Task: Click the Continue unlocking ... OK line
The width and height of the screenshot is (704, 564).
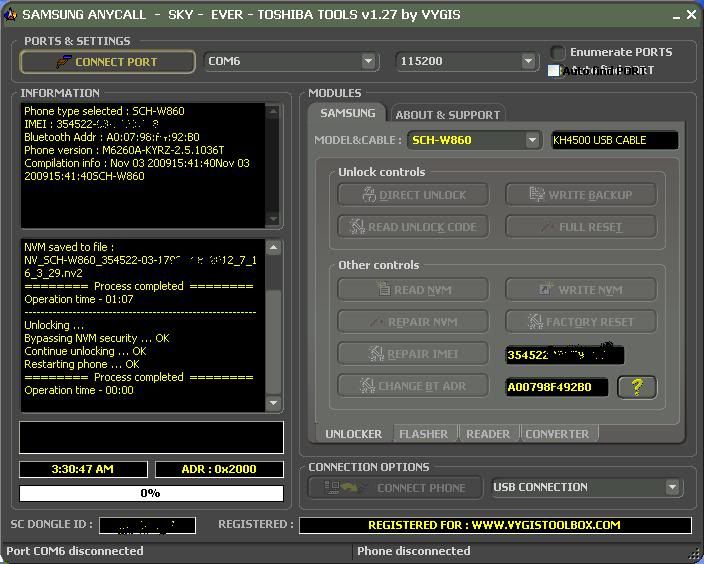Action: [85, 351]
